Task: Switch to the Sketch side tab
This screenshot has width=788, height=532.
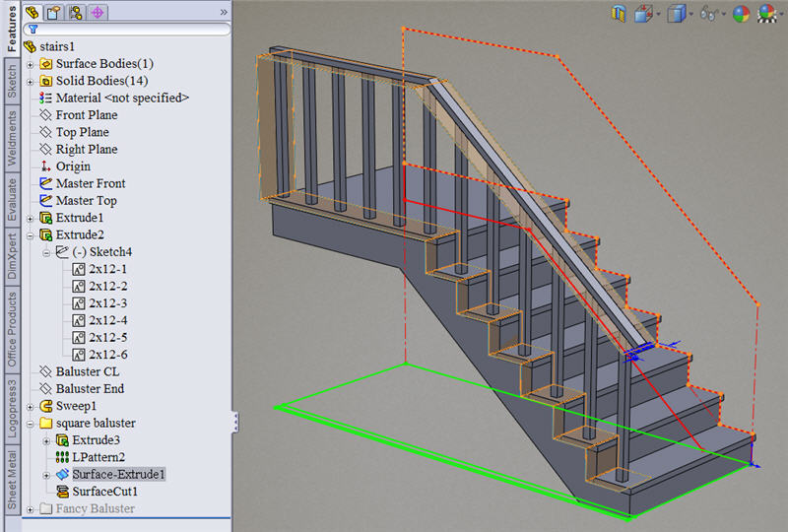Action: click(x=11, y=81)
